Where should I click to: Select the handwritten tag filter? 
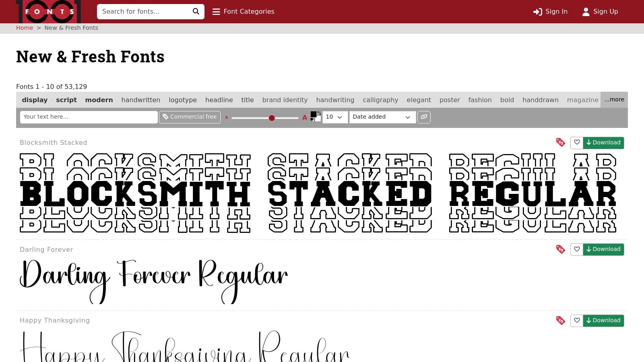click(141, 100)
